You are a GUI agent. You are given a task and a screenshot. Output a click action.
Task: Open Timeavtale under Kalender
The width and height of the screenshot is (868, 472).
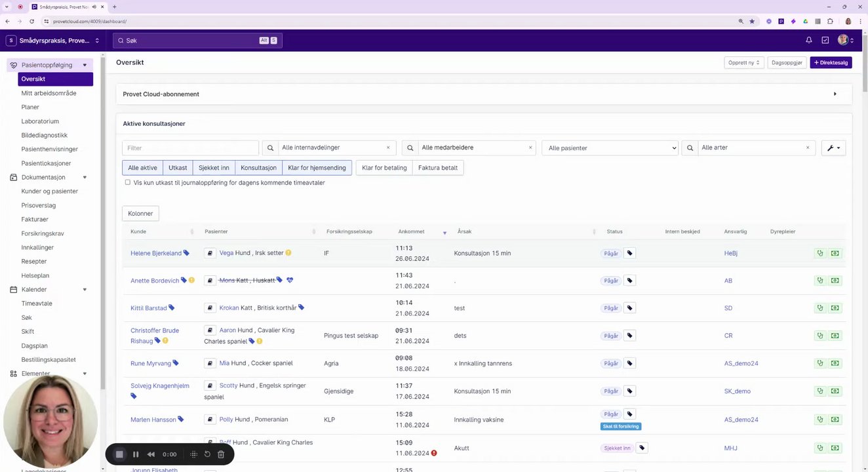[x=37, y=304]
